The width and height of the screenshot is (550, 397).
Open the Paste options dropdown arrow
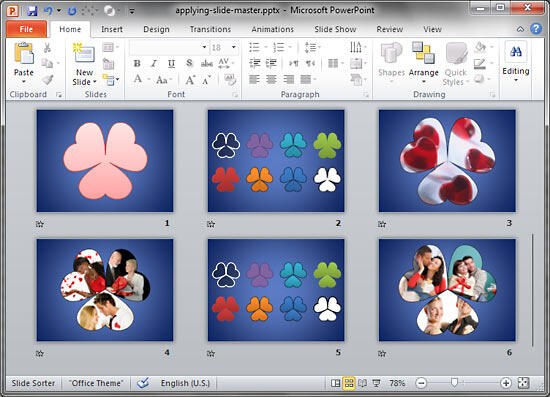24,82
